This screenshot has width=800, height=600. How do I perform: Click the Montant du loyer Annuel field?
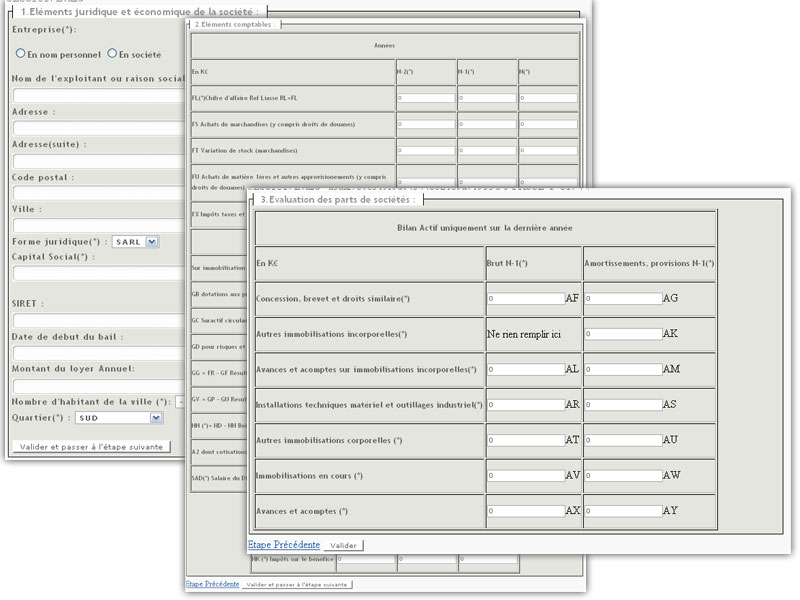(x=99, y=386)
